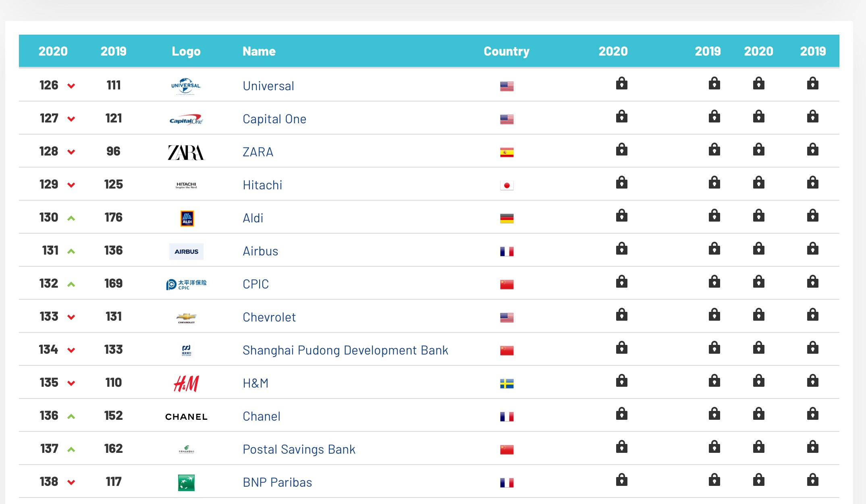Click the US flag in Universal row
This screenshot has width=866, height=504.
[507, 86]
